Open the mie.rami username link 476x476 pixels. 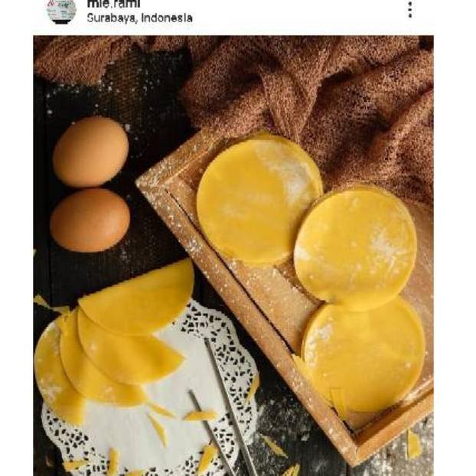point(113,4)
